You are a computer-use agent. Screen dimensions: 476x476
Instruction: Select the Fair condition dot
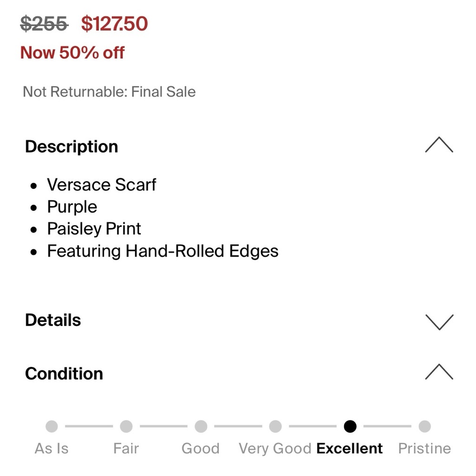pyautogui.click(x=126, y=426)
